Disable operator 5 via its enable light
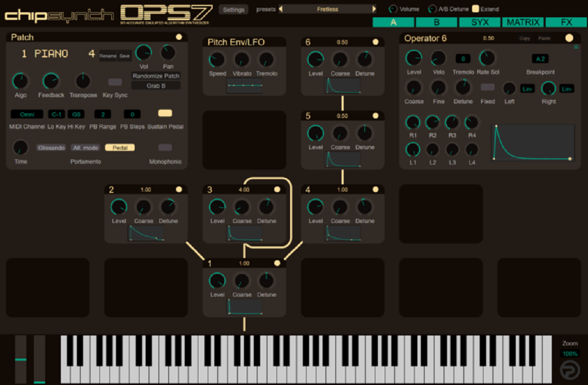588x385 pixels. click(x=375, y=116)
